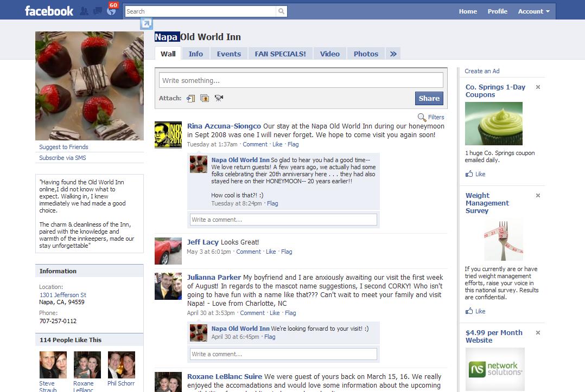
Task: Open the Network Solutions ad image
Action: coord(495,369)
